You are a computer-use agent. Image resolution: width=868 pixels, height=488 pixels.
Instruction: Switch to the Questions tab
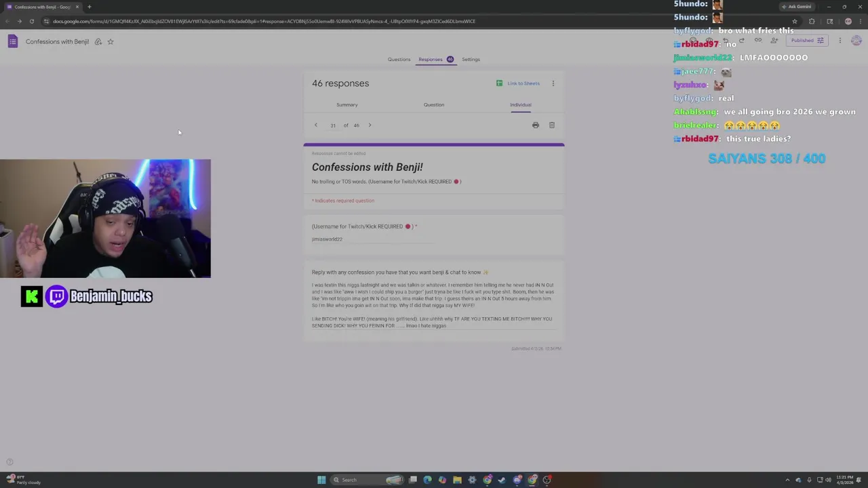pos(399,60)
